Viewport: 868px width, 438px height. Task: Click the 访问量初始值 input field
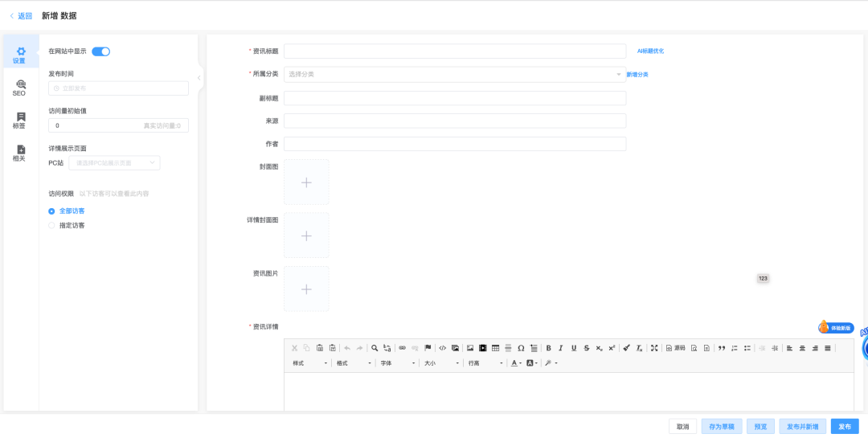tap(118, 125)
